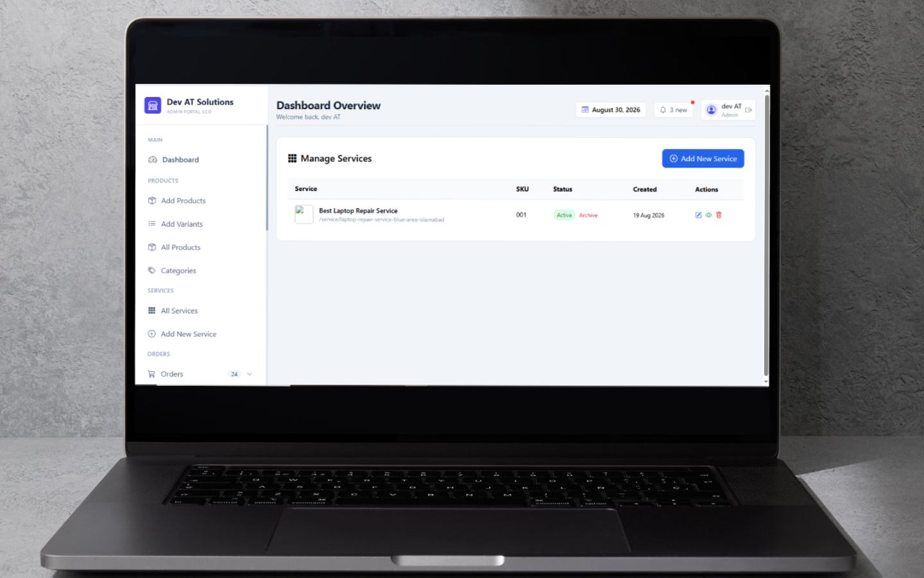Click the Actions column header
This screenshot has height=578, width=924.
click(x=706, y=189)
